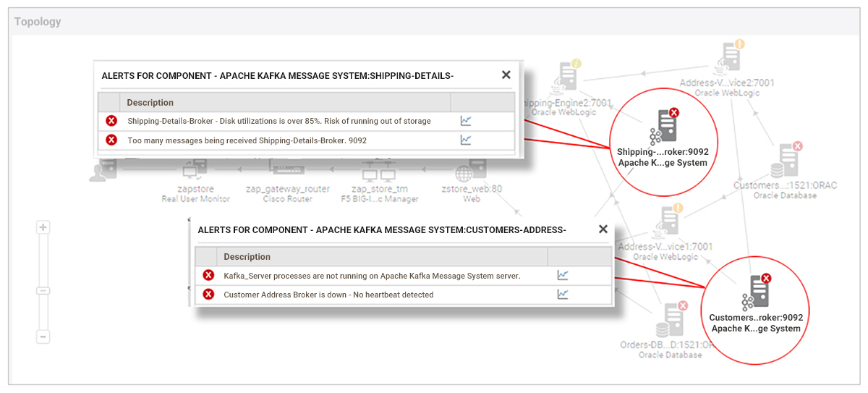Select 'Shipping-Details-Broker - Disk utilizations is over 85%' row
The image size is (868, 393).
pos(307,121)
